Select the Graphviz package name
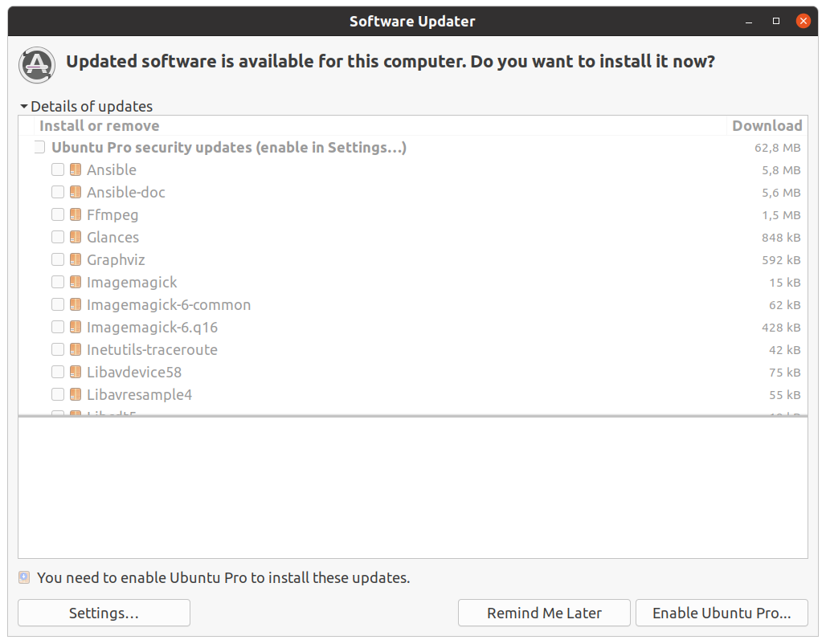The image size is (826, 644). (116, 259)
